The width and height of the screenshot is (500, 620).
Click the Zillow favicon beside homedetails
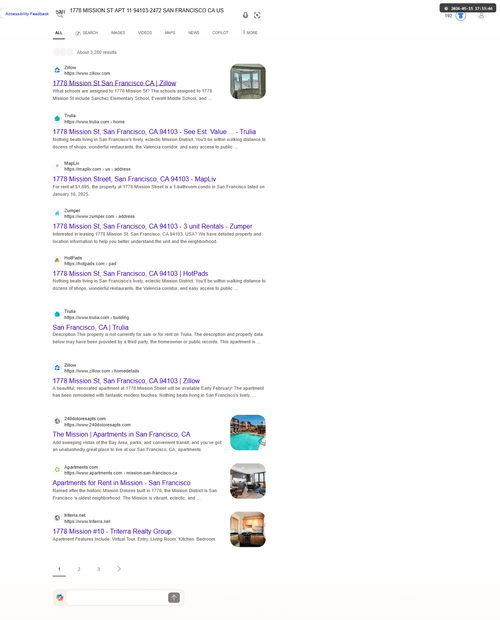(x=57, y=368)
